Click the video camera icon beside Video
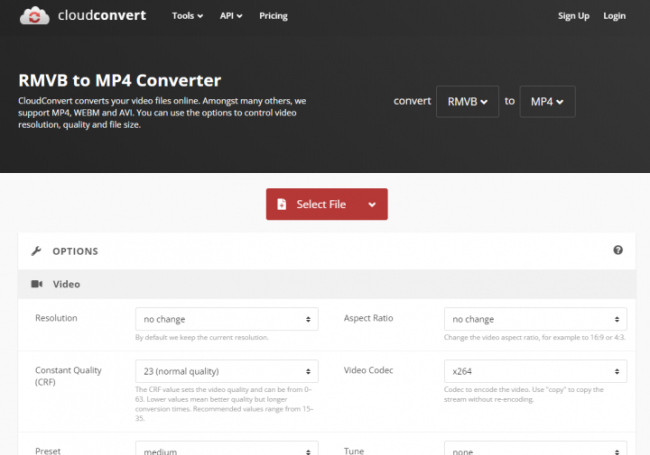This screenshot has width=650, height=455. pos(37,284)
